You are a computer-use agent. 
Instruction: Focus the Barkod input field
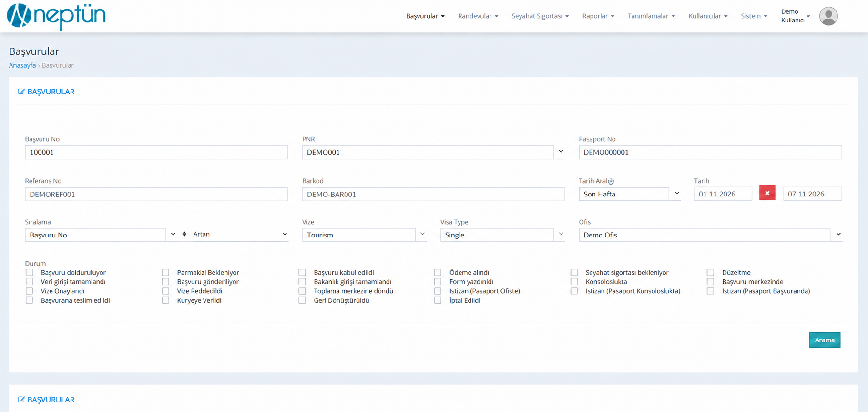[x=433, y=194]
